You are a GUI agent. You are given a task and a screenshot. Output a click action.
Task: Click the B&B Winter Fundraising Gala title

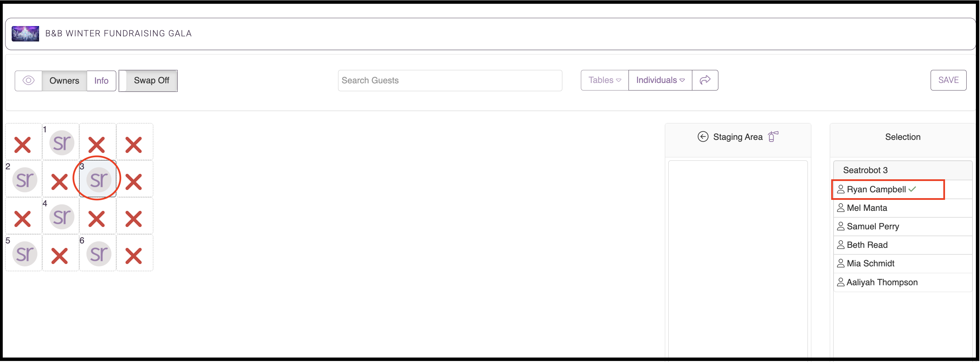click(118, 34)
